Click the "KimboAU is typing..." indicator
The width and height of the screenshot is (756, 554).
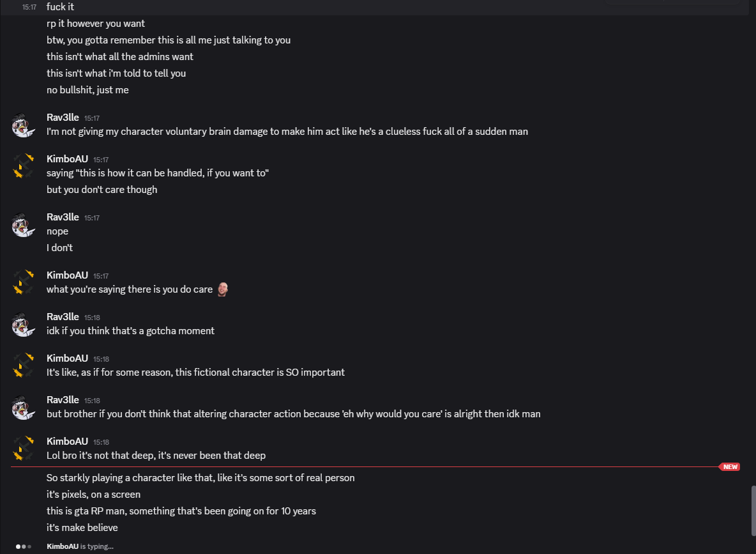coord(80,546)
